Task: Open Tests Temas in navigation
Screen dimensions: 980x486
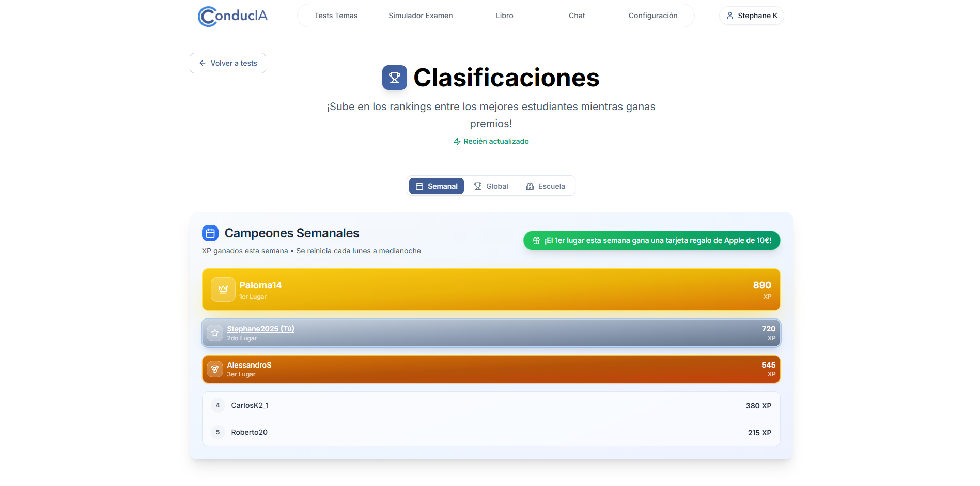Action: coord(336,16)
